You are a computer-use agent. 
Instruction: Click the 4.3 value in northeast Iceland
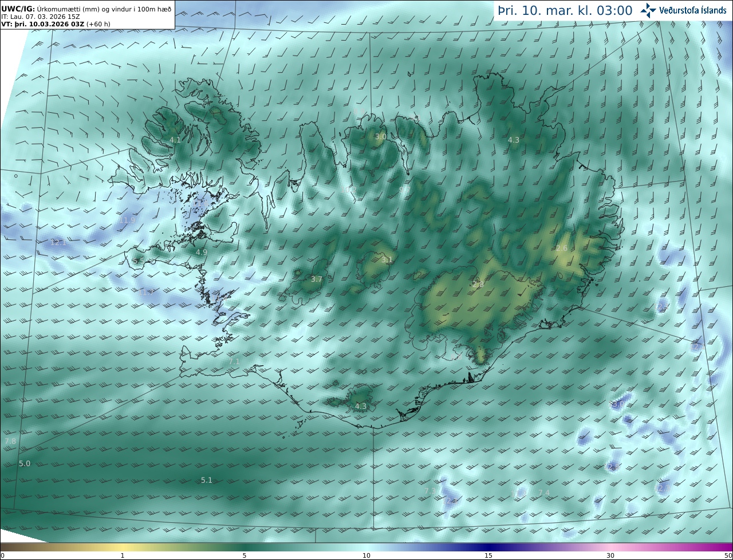[x=514, y=140]
